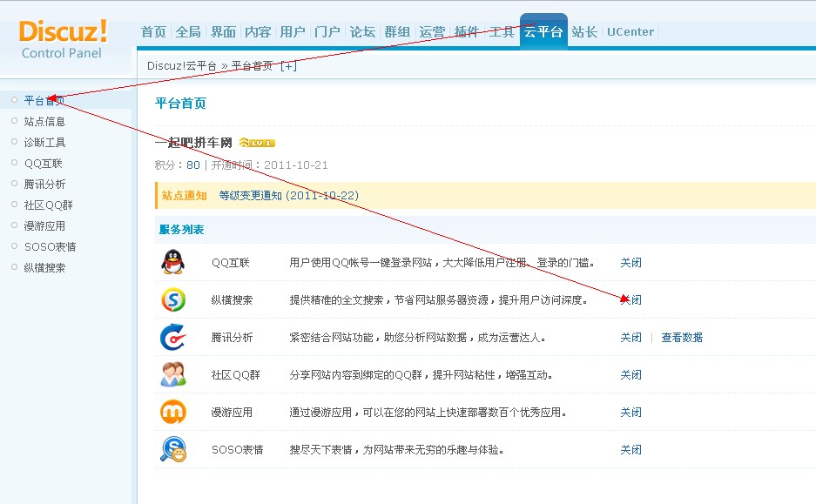Open the 用户 top menu
Image resolution: width=816 pixels, height=504 pixels.
tap(293, 32)
